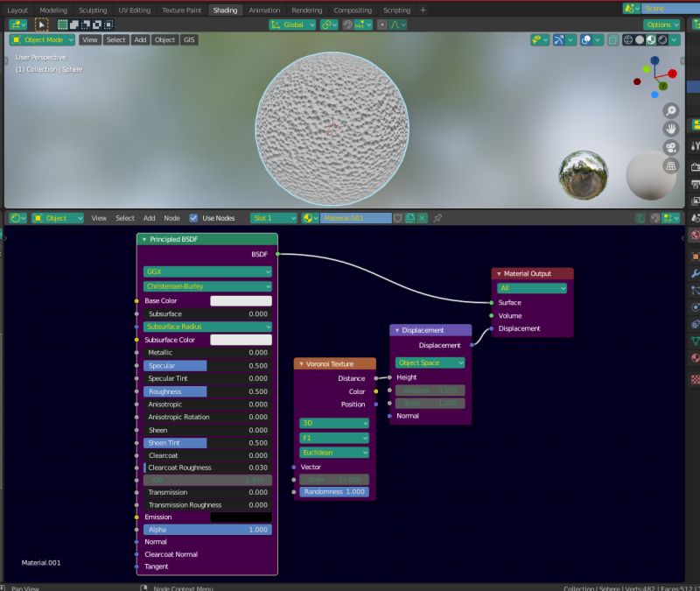Click the pin icon next to Material.001
This screenshot has width=700, height=591.
(437, 217)
